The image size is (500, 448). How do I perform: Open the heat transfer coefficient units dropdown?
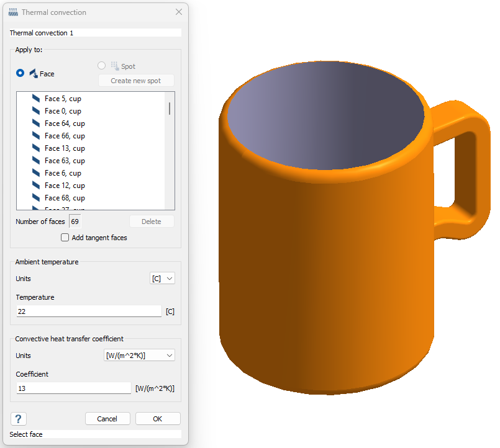[140, 356]
